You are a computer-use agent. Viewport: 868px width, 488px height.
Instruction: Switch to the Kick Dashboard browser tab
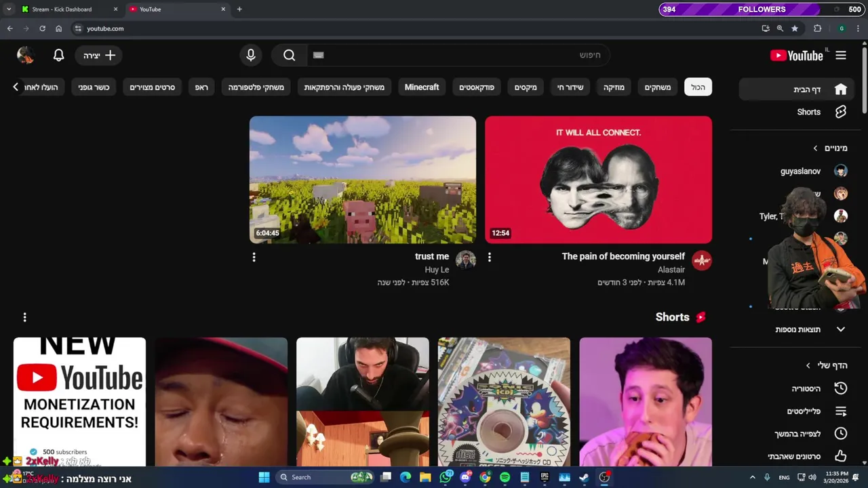click(68, 9)
